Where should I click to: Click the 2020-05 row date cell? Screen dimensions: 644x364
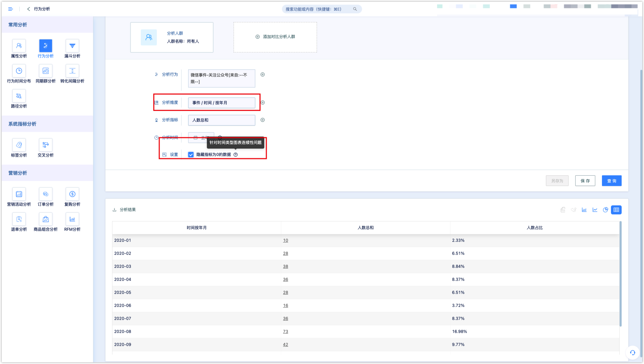point(197,292)
